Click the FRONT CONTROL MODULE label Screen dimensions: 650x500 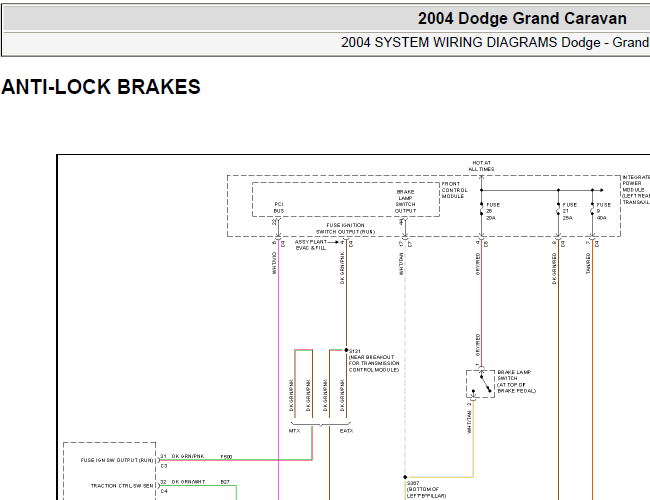pyautogui.click(x=454, y=190)
